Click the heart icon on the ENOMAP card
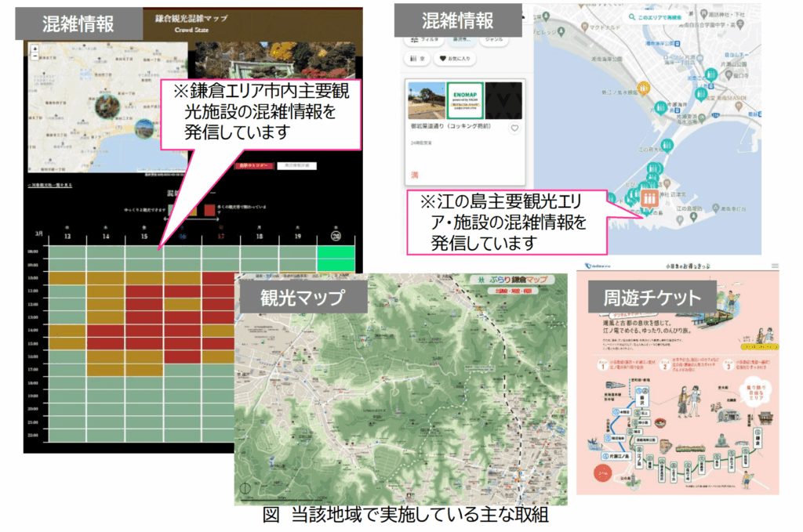This screenshot has width=803, height=532. click(x=514, y=128)
